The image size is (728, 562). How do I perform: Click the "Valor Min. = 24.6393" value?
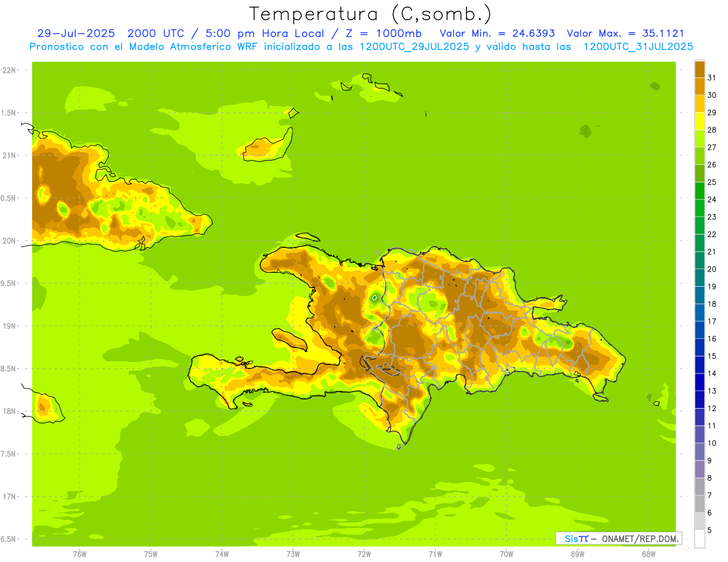tap(497, 33)
